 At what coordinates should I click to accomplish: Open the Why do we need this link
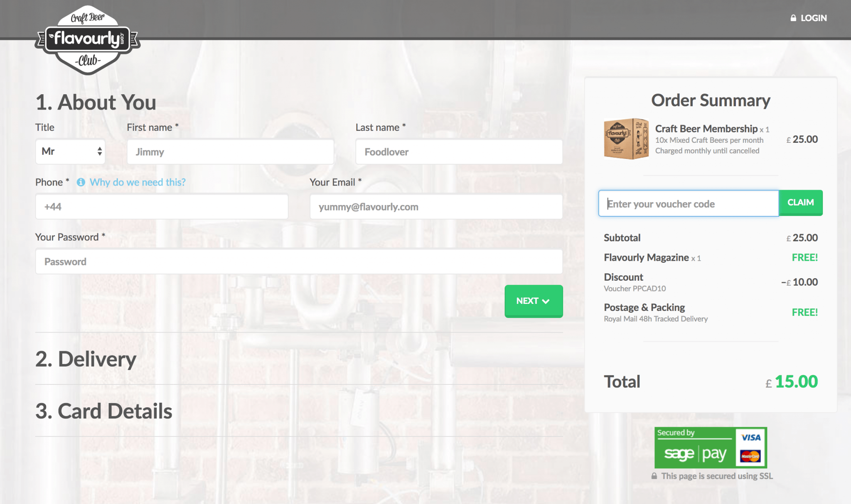(138, 182)
